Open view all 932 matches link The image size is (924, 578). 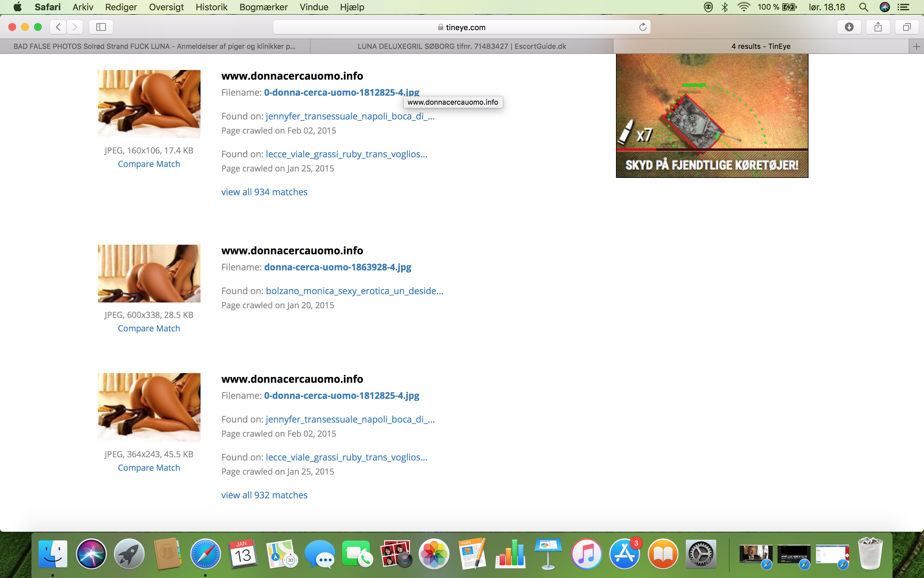(264, 495)
